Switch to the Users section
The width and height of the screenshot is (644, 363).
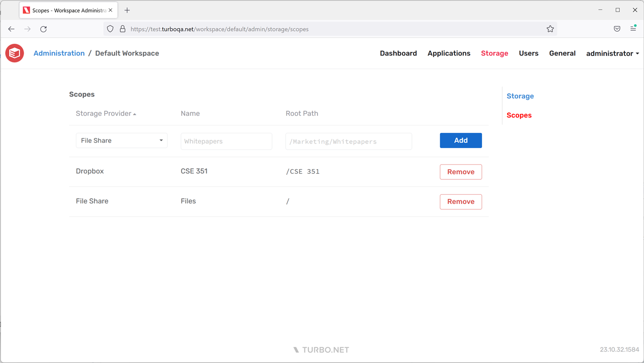point(528,53)
